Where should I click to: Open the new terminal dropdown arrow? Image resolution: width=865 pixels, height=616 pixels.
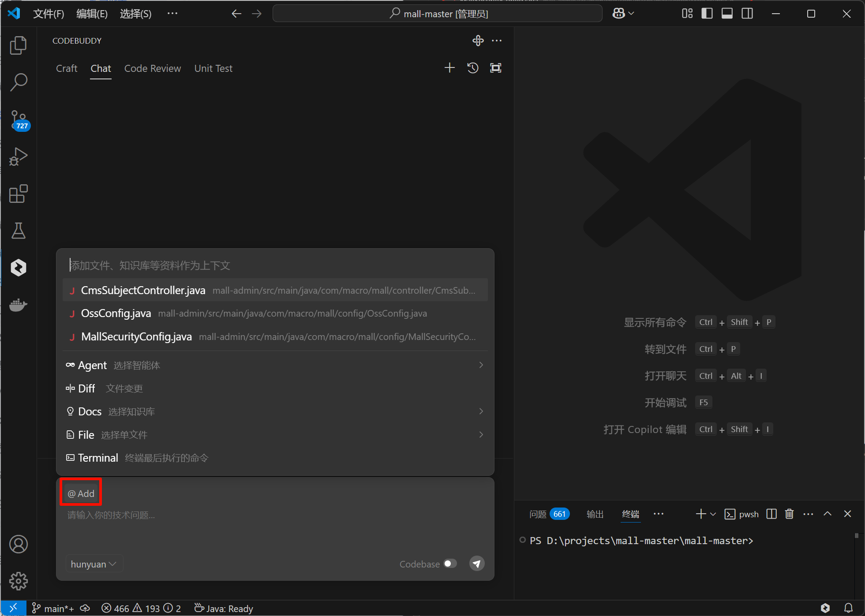pos(713,514)
